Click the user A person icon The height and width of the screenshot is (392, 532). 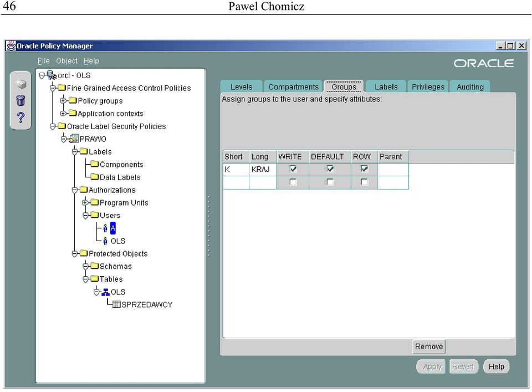[105, 228]
